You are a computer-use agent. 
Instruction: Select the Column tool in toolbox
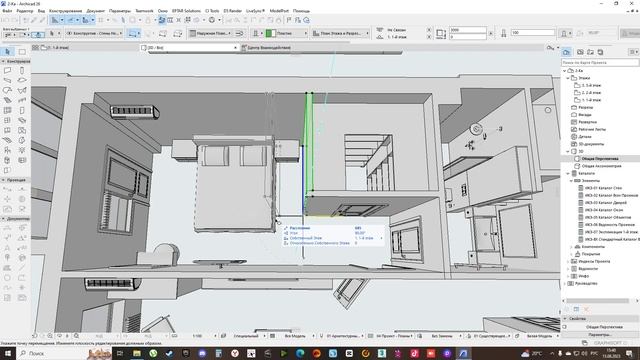pos(22,70)
